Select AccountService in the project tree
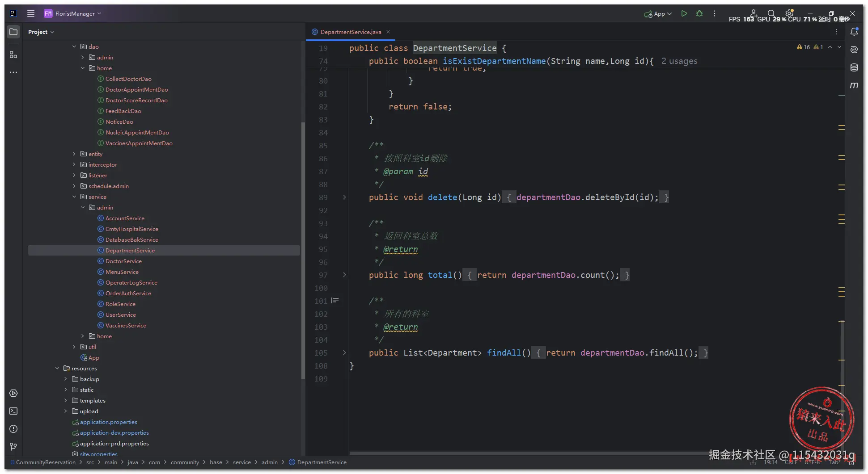The height and width of the screenshot is (474, 868). [125, 218]
